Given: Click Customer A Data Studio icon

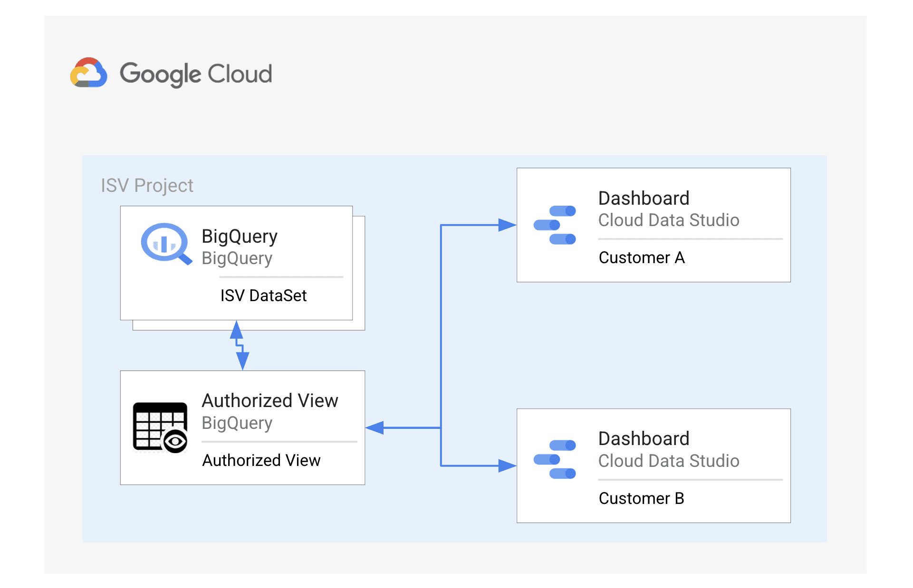Looking at the screenshot, I should click(555, 225).
